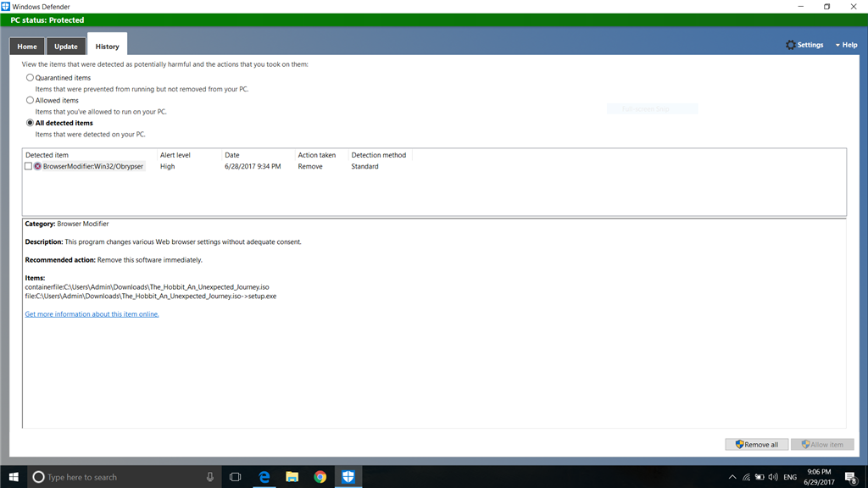Click the Remove action cell

(x=310, y=166)
